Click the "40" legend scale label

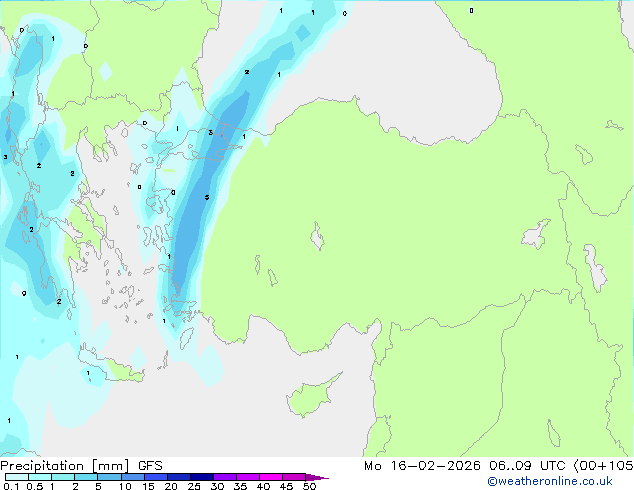tap(263, 486)
